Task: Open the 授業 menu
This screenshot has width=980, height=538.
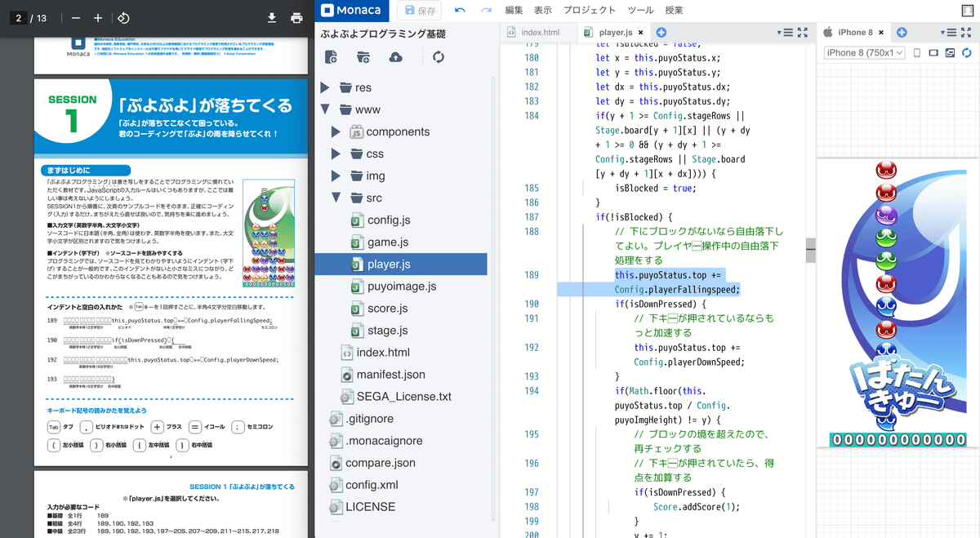Action: coord(675,10)
